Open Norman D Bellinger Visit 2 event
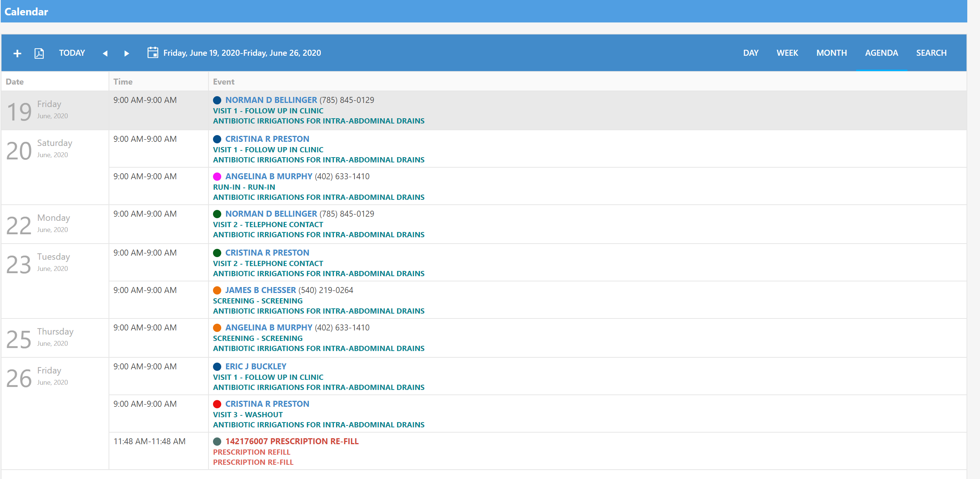This screenshot has width=980, height=479. click(x=271, y=214)
